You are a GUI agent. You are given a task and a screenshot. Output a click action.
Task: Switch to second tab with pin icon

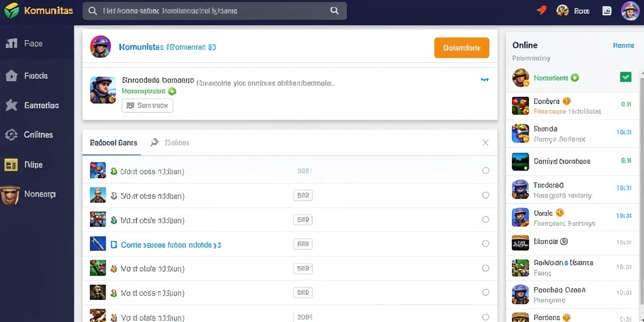[x=170, y=143]
